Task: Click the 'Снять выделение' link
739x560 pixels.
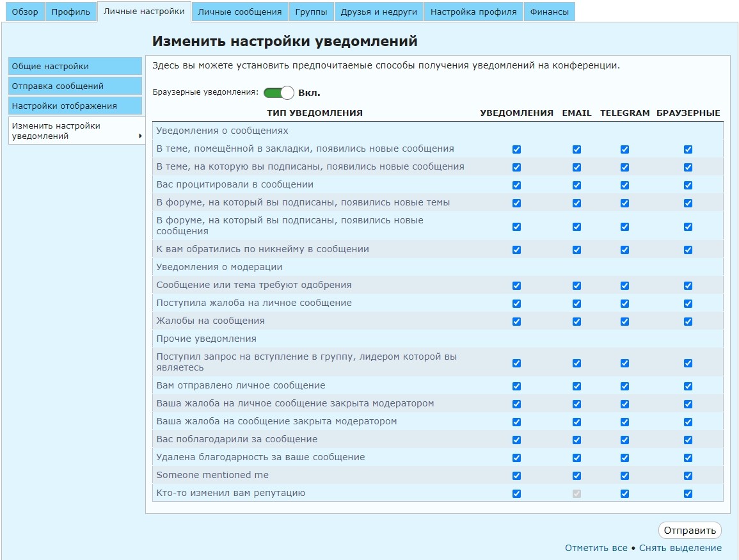Action: coord(680,548)
